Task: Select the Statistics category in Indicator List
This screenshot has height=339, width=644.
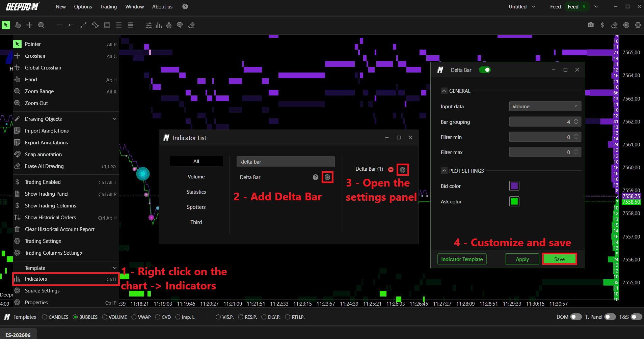Action: [x=196, y=192]
